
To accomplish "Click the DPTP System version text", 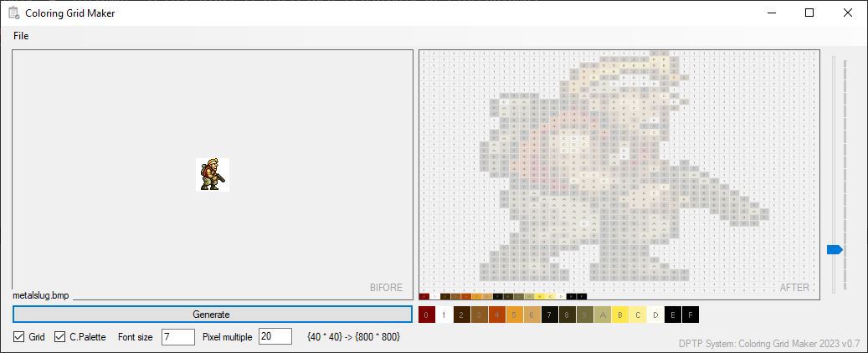I will (x=769, y=344).
